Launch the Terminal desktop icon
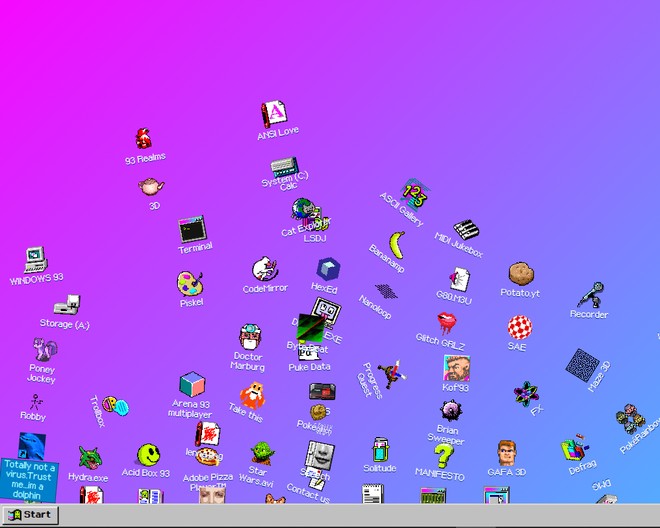Image resolution: width=660 pixels, height=528 pixels. [x=192, y=230]
